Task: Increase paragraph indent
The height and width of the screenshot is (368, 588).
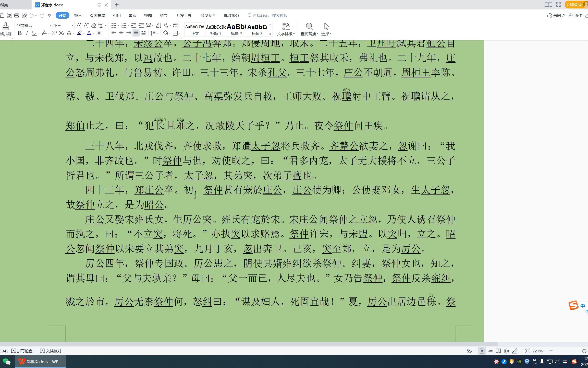Action: [141, 25]
